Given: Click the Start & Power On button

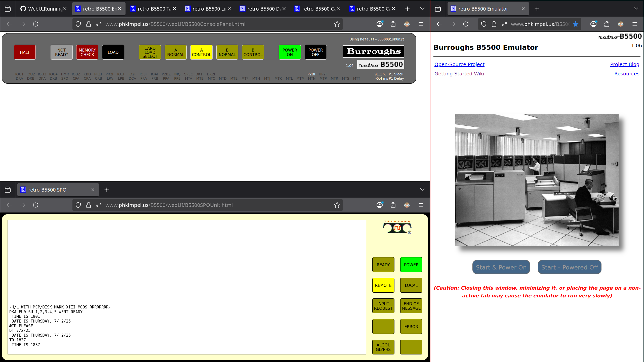Looking at the screenshot, I should click(x=501, y=267).
